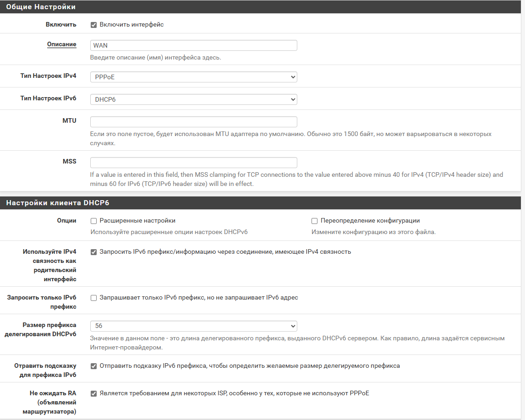The width and height of the screenshot is (525, 420).
Task: Click the arrow on the 56 prefix selector
Action: (293, 326)
